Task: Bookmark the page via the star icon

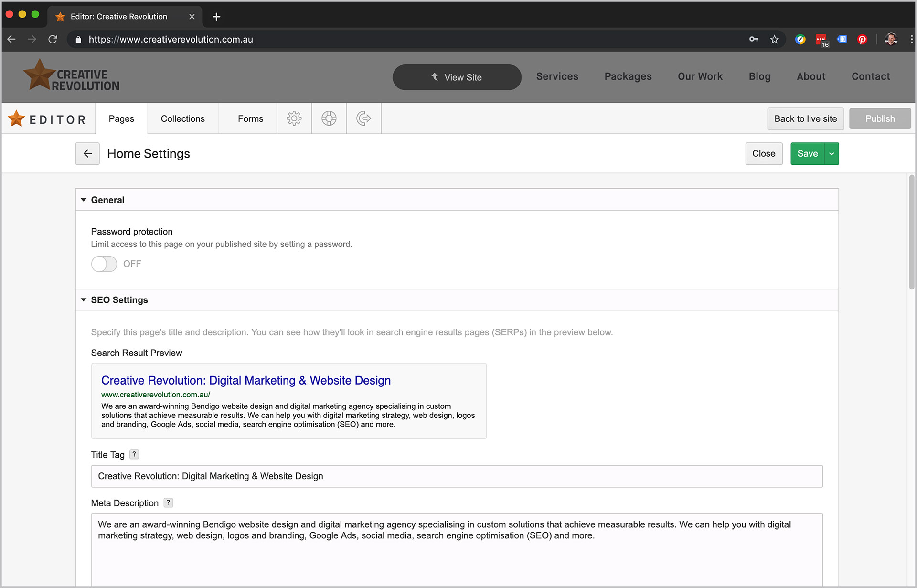Action: click(x=774, y=39)
